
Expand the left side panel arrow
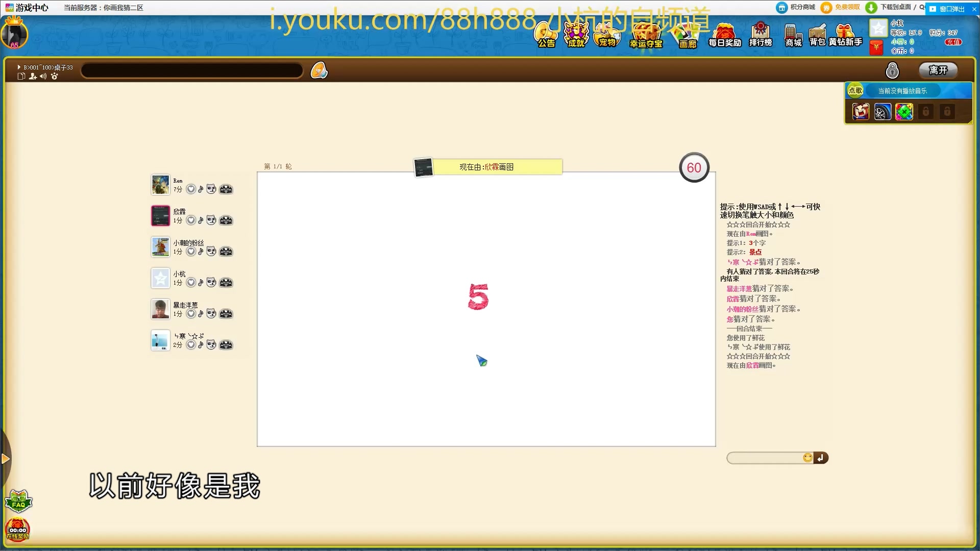tap(5, 459)
